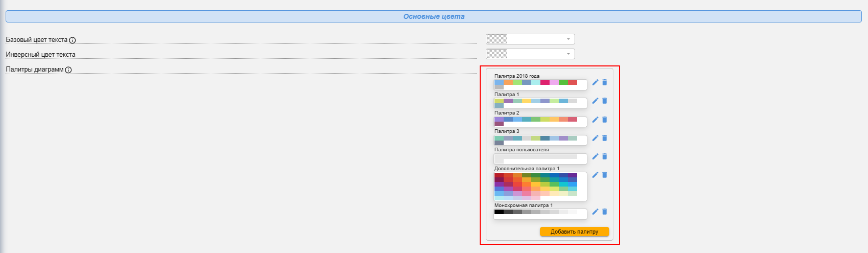This screenshot has width=868, height=253.
Task: Delete Палитра 2 palette
Action: (605, 120)
